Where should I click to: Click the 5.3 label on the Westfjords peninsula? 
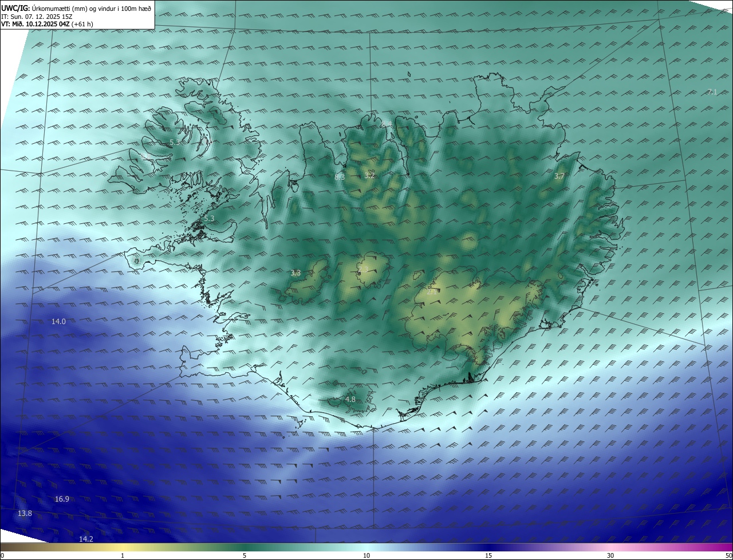click(x=175, y=142)
